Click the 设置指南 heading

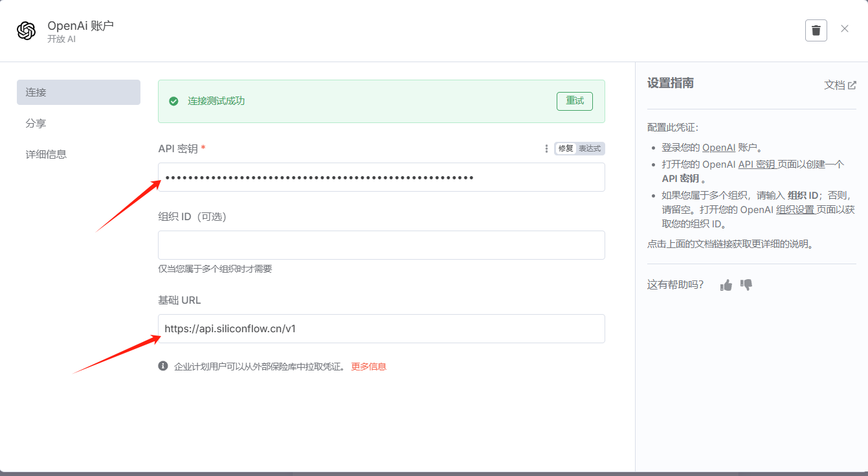tap(671, 83)
